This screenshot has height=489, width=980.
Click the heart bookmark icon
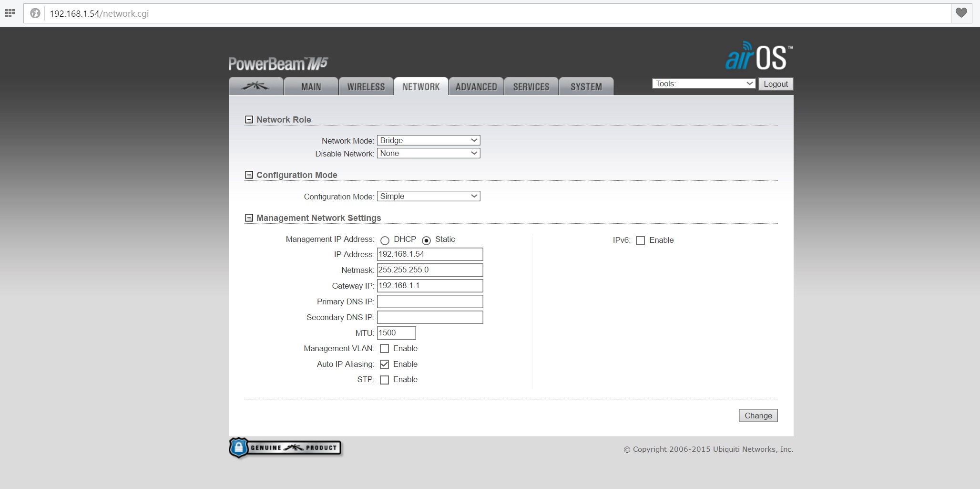point(961,13)
